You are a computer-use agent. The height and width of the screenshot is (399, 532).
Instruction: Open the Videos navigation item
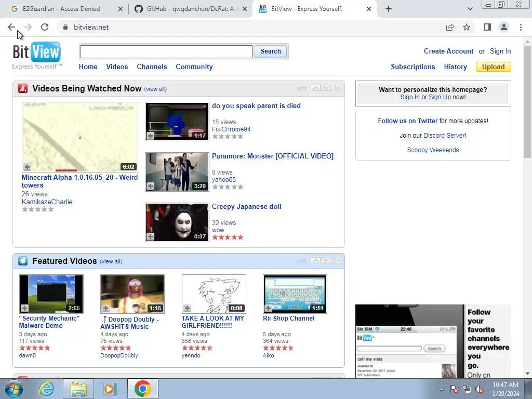(x=117, y=67)
